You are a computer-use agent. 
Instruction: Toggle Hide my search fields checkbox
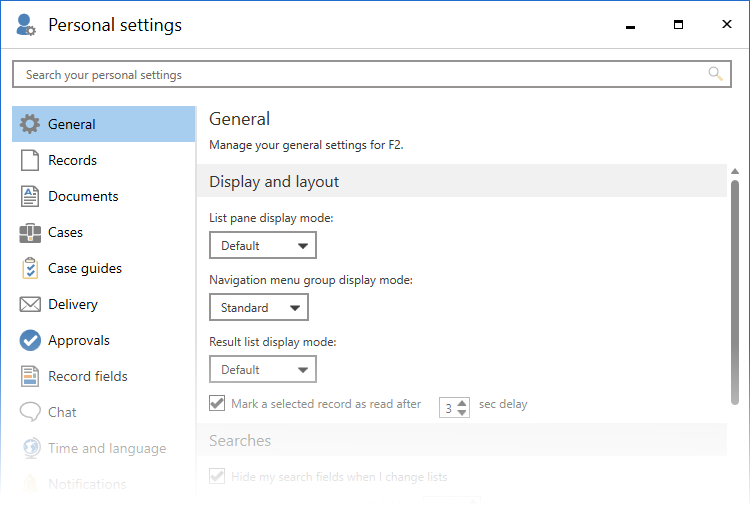(217, 477)
